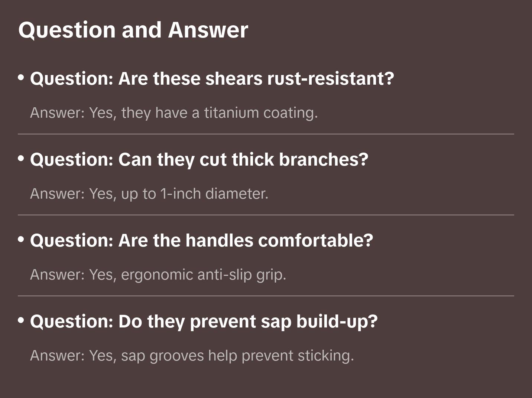Expand the handles comfortable question
The image size is (532, 398).
(201, 240)
